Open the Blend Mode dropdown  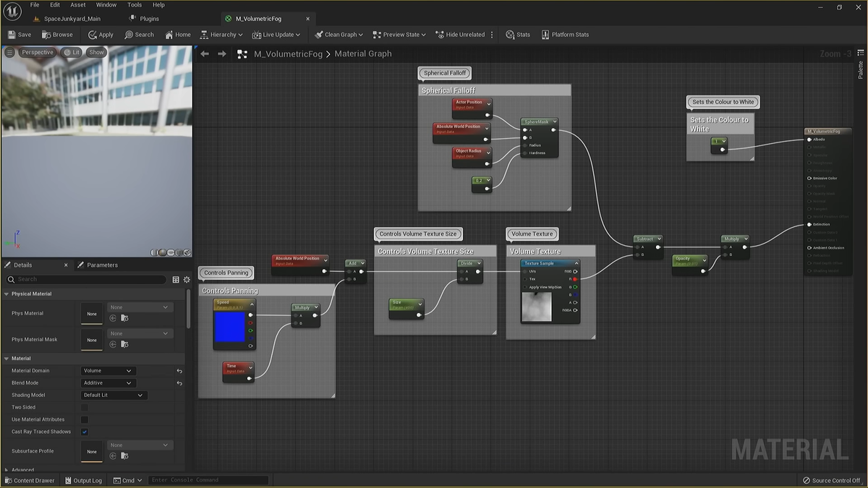point(108,383)
